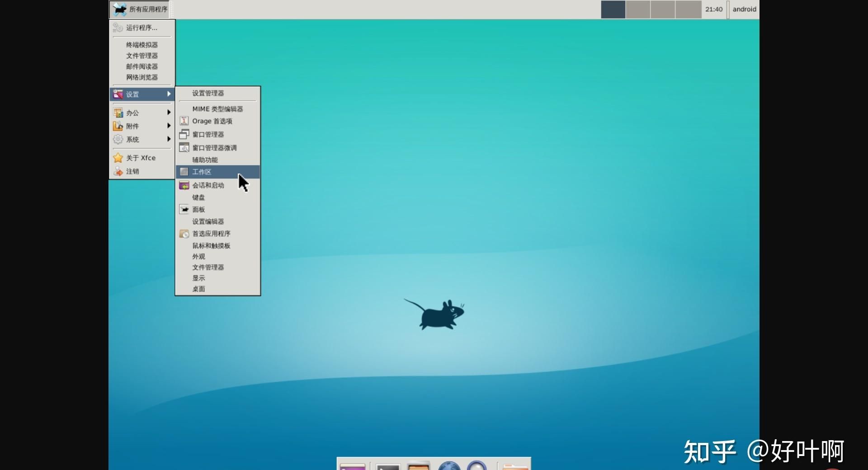Open 首选应用程序 settings
This screenshot has width=868, height=470.
coord(218,234)
